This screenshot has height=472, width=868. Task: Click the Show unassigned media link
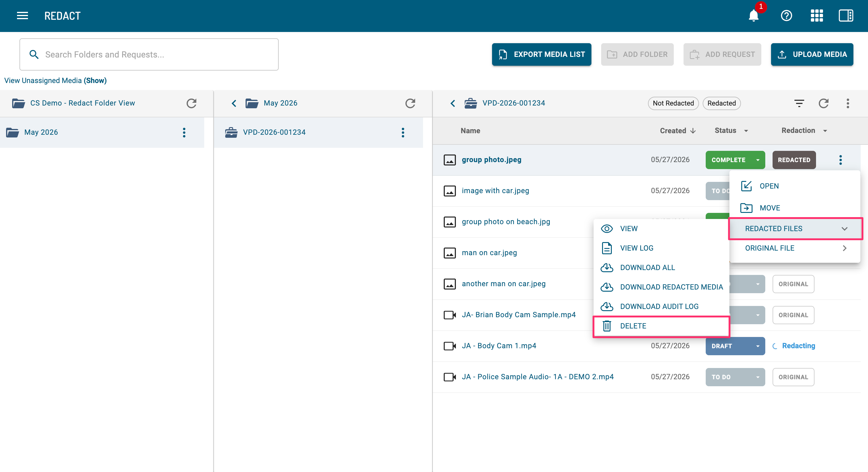click(95, 81)
